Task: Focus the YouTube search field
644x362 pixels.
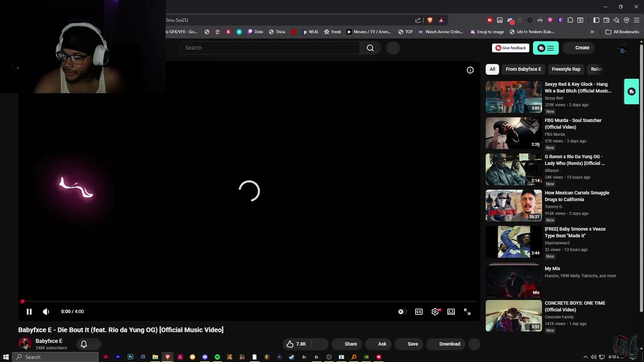Action: point(270,48)
